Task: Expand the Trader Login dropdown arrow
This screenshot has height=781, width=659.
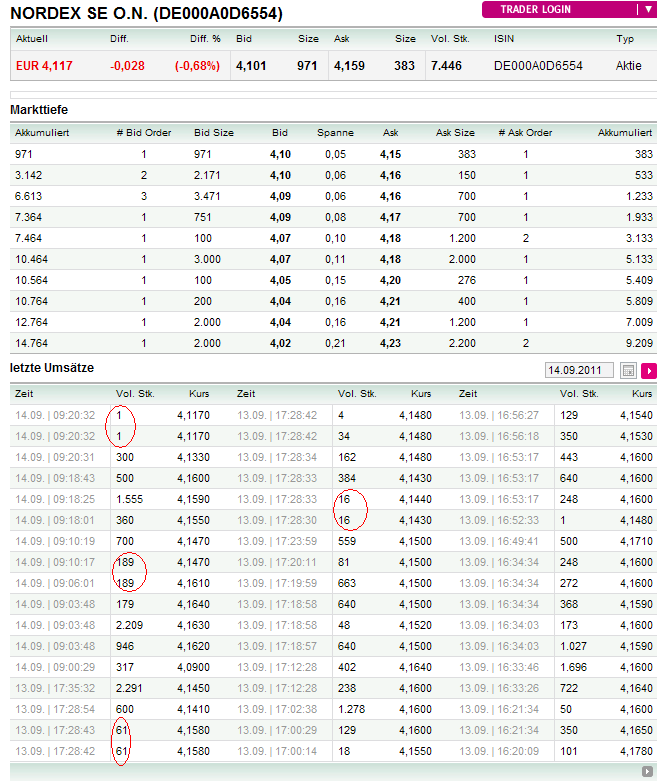Action: click(x=648, y=9)
